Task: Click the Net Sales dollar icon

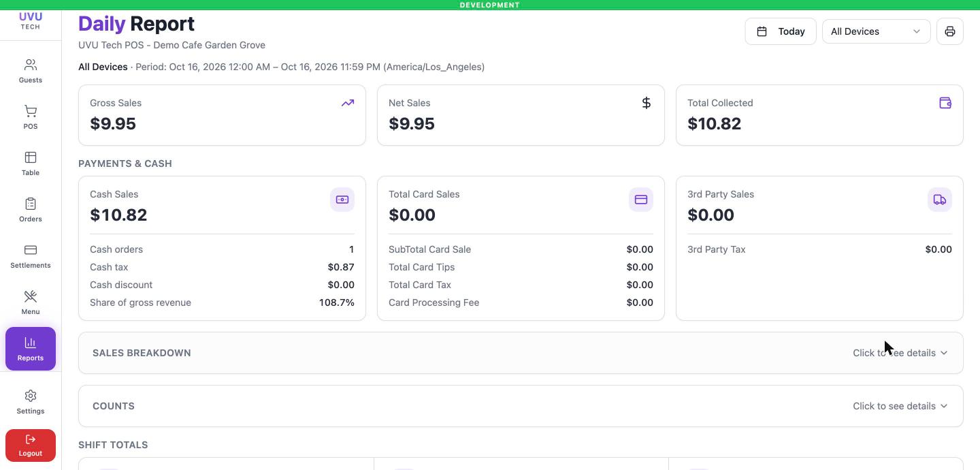Action: coord(647,103)
